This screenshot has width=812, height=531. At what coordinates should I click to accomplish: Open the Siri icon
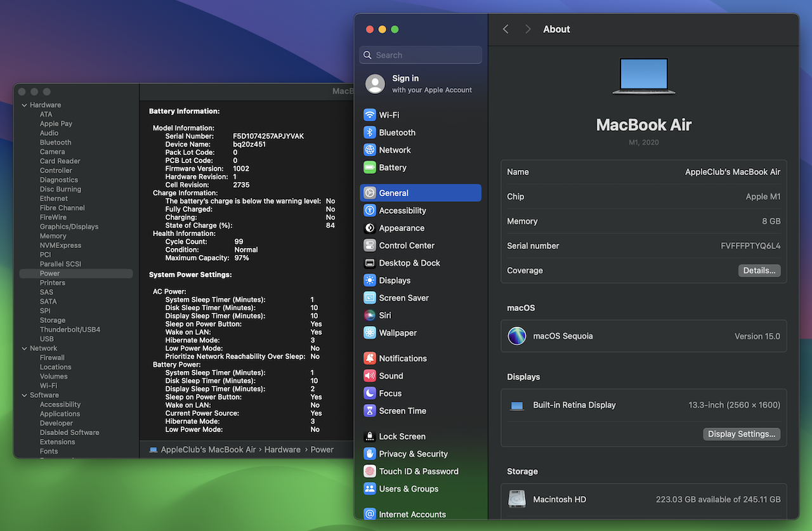coord(370,315)
